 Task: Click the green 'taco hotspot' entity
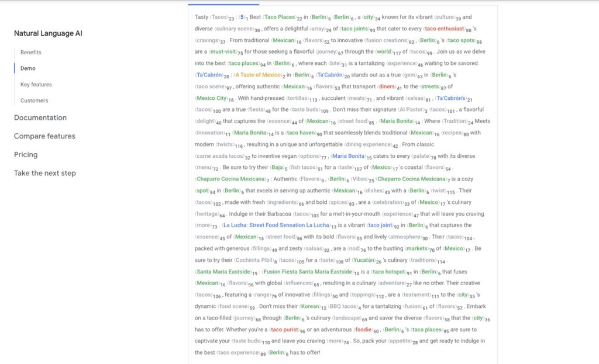[x=389, y=272]
